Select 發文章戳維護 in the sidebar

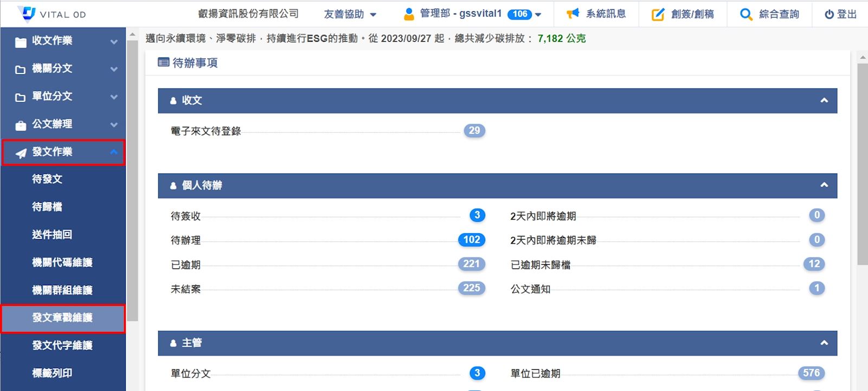pyautogui.click(x=62, y=318)
